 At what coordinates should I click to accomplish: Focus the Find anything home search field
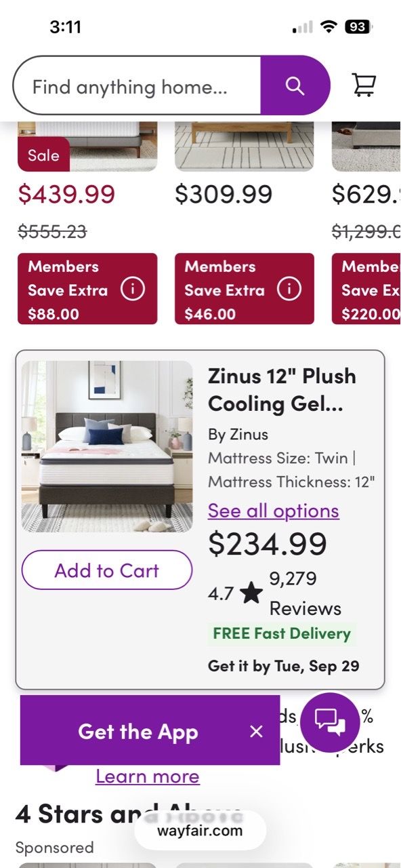[x=137, y=85]
